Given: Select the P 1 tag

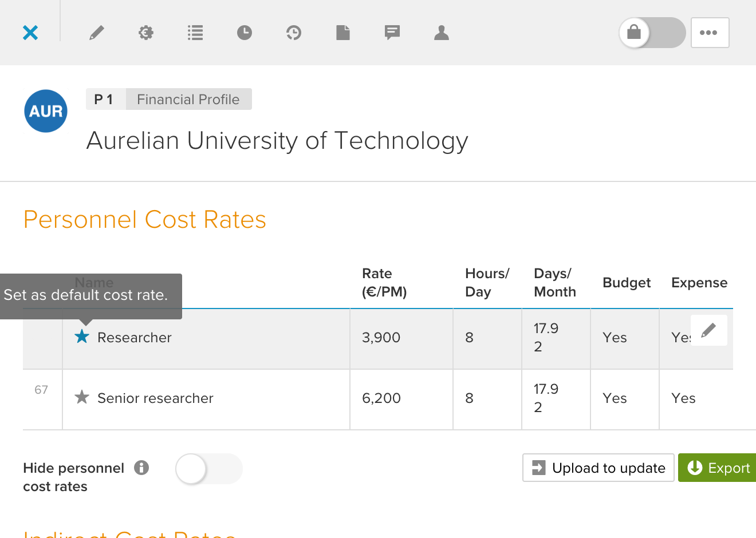Looking at the screenshot, I should click(105, 99).
